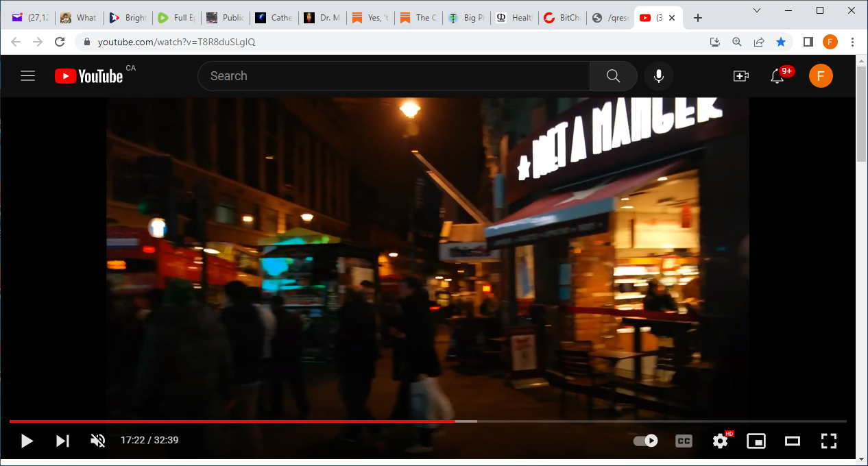Switch to the /qres tab
Viewport: 868px width, 466px height.
coord(611,18)
